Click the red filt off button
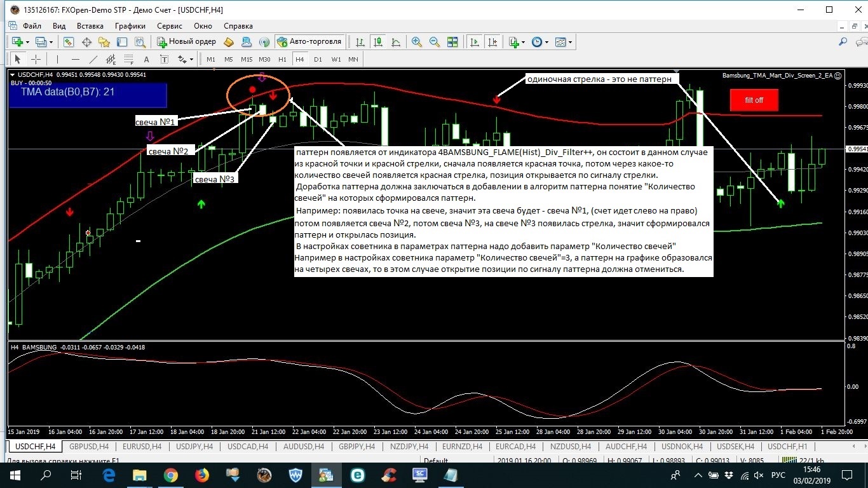868x488 pixels. (754, 100)
